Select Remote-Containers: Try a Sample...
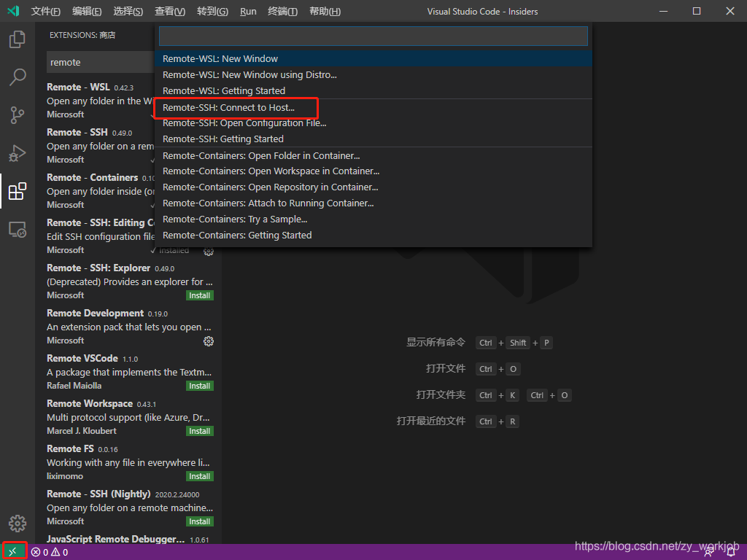This screenshot has width=747, height=560. (373, 219)
